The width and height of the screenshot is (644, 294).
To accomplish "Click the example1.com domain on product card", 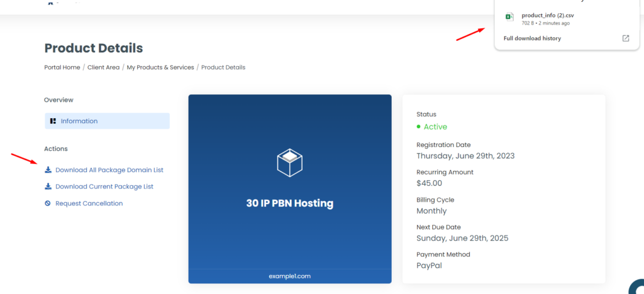I will (289, 276).
